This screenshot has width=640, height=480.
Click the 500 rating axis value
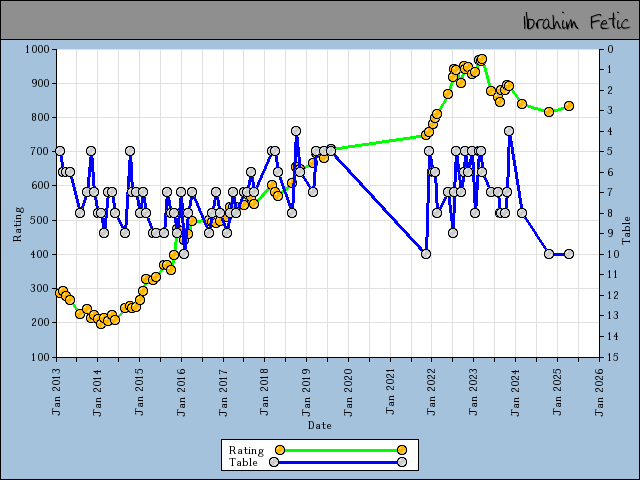click(40, 220)
